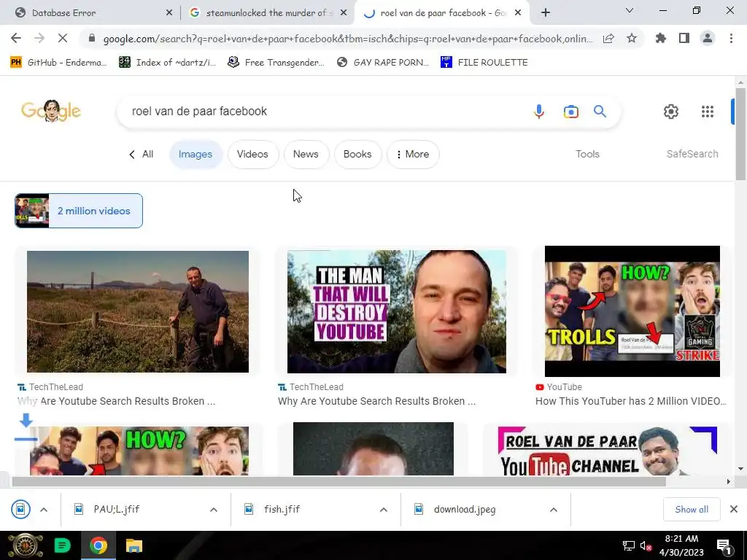Close the steamunlocked search tab
747x560 pixels.
[x=344, y=13]
